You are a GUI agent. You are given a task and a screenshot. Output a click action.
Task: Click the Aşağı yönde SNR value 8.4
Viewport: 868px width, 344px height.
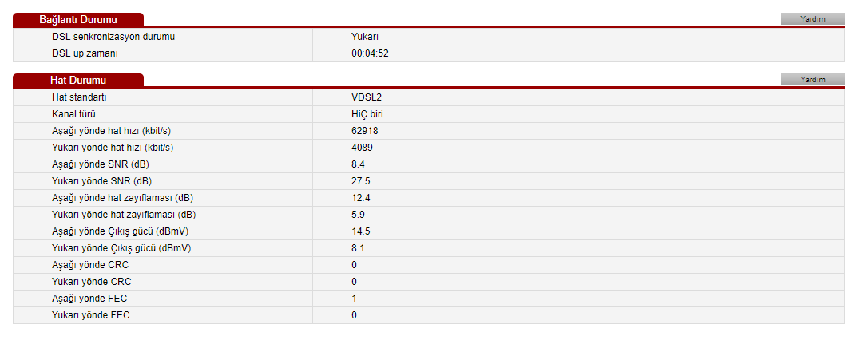(x=359, y=164)
